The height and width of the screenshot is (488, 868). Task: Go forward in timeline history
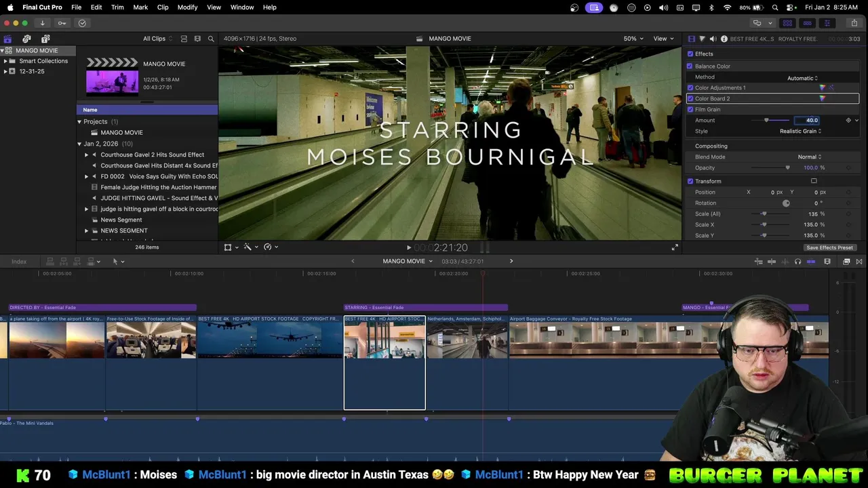511,262
